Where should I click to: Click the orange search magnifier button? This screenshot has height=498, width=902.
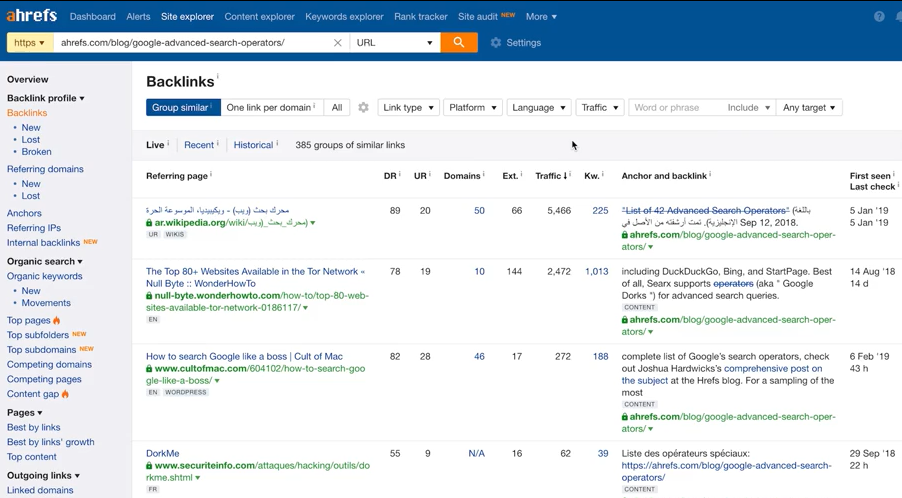click(x=458, y=43)
